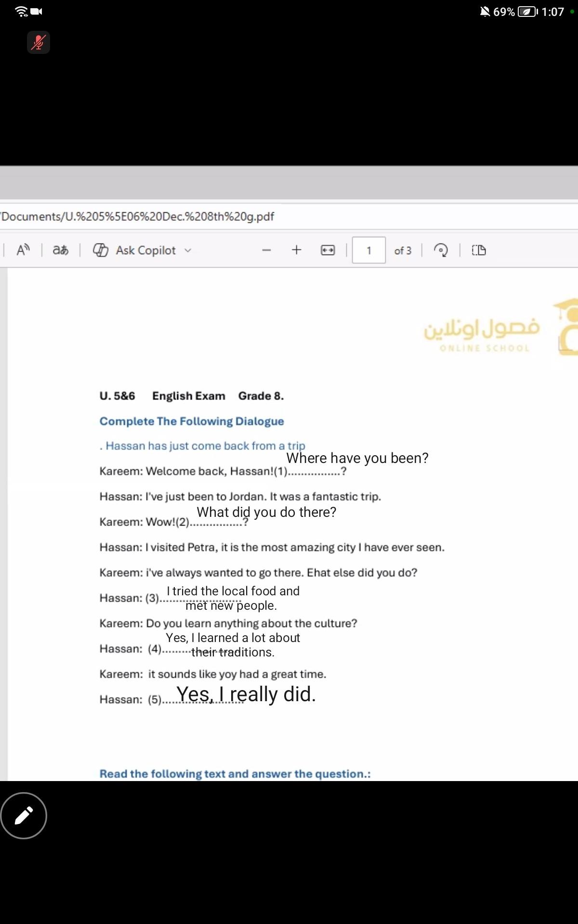Click the PDF address bar path
The width and height of the screenshot is (578, 924).
pos(138,217)
